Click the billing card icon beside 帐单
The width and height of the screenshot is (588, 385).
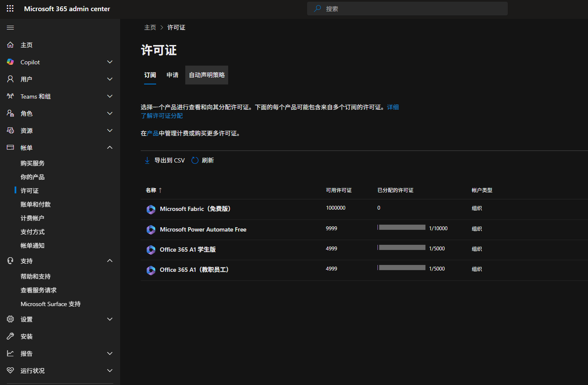10,147
